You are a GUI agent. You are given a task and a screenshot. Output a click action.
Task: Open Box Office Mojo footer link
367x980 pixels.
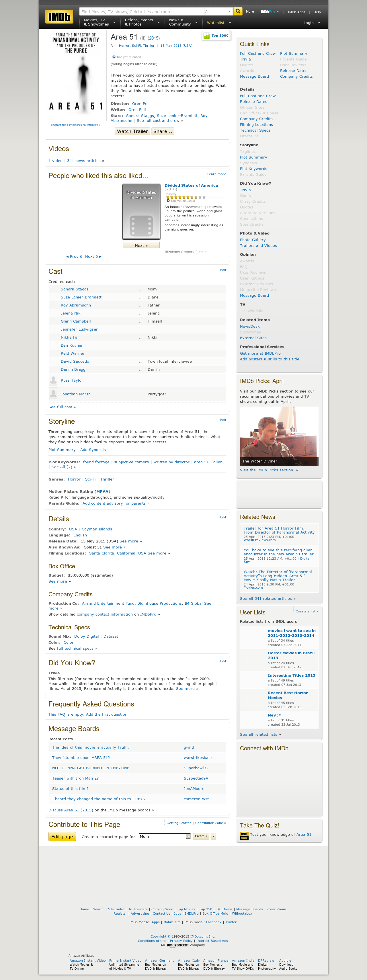(215, 913)
